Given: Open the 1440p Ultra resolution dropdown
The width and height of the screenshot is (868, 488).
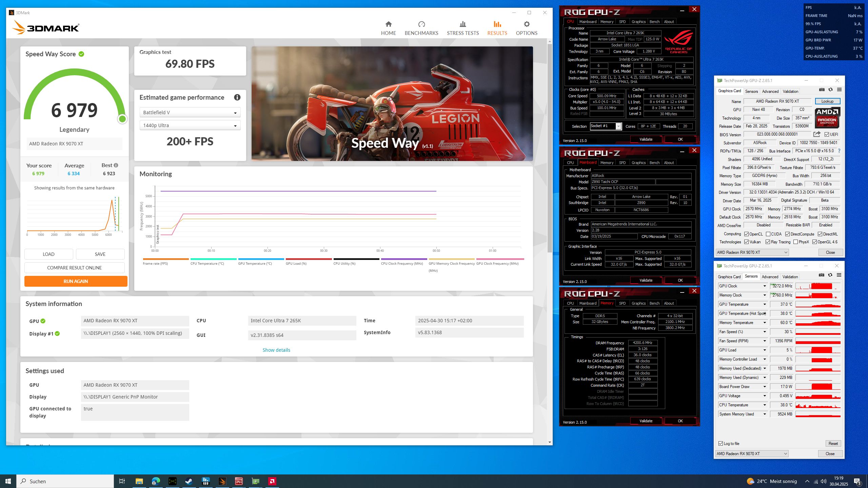Looking at the screenshot, I should (x=190, y=125).
